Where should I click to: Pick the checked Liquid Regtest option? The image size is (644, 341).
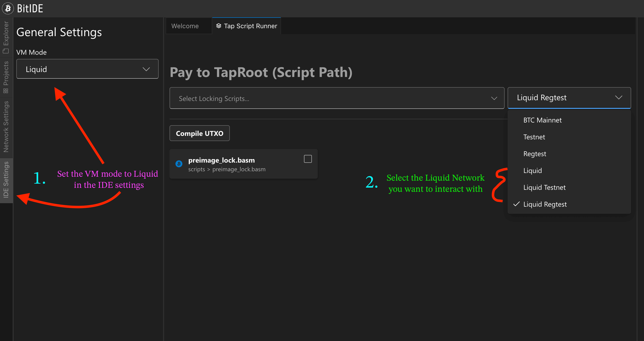tap(569, 204)
